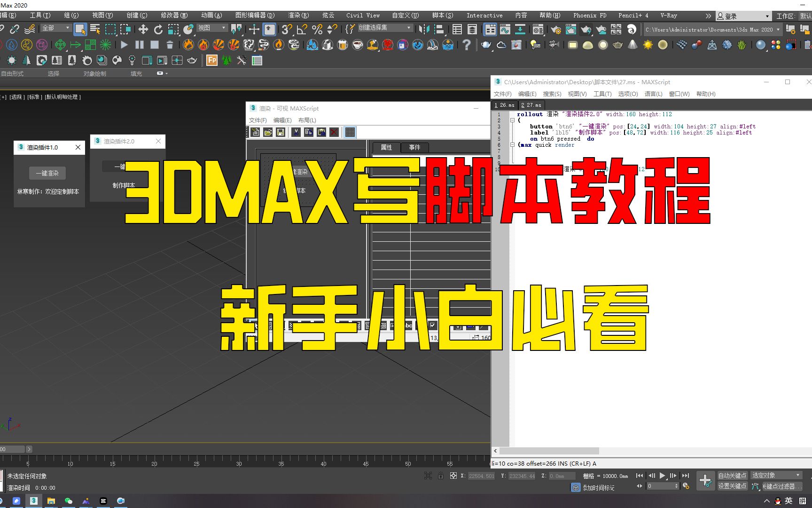Image resolution: width=812 pixels, height=508 pixels.
Task: Click frame 30 on the time slider ruler
Action: coord(239,463)
